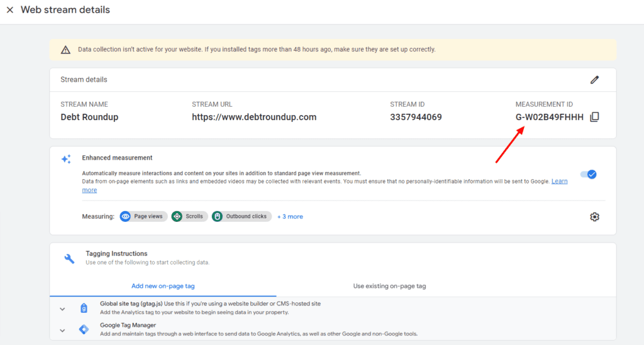Select the Add new on-page tag tab

pyautogui.click(x=163, y=286)
